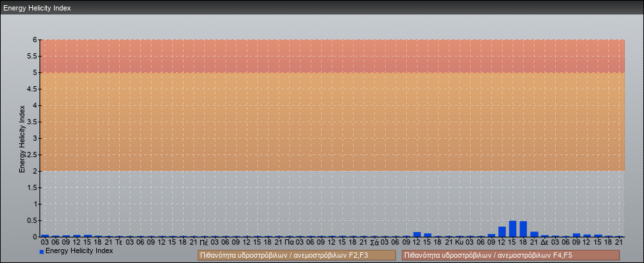Select the Σά day marker on x-axis

pos(374,243)
